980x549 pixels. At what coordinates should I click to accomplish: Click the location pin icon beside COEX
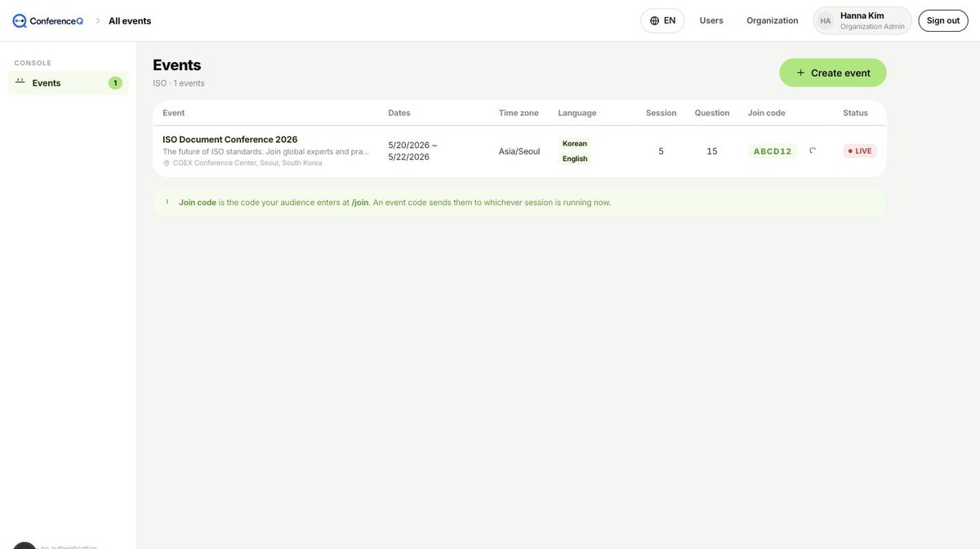coord(167,163)
